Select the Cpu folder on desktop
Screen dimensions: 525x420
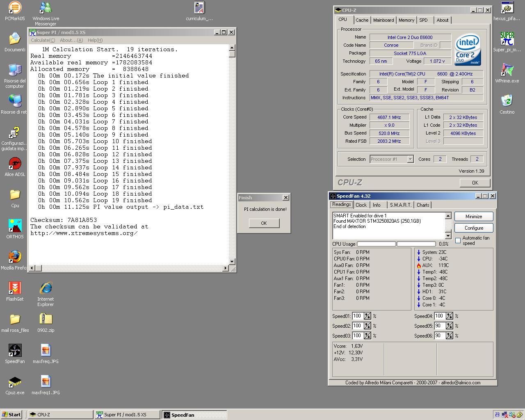[15, 198]
